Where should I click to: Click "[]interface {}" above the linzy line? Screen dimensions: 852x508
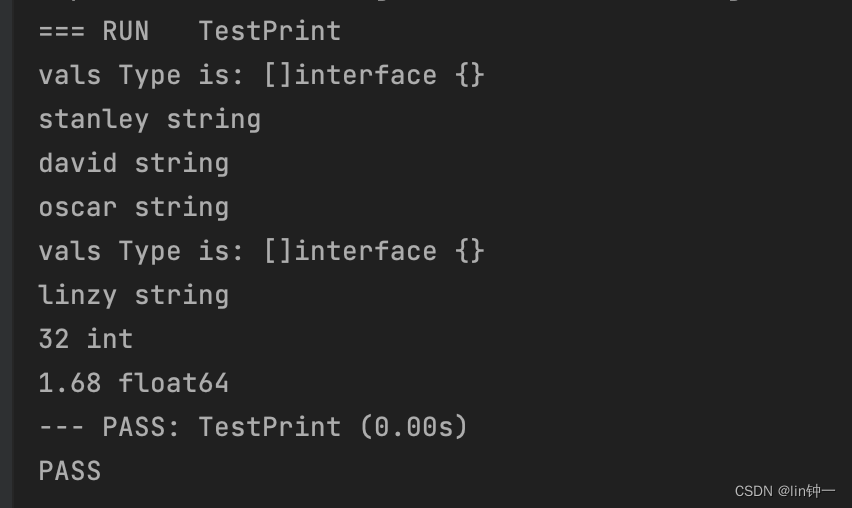374,251
